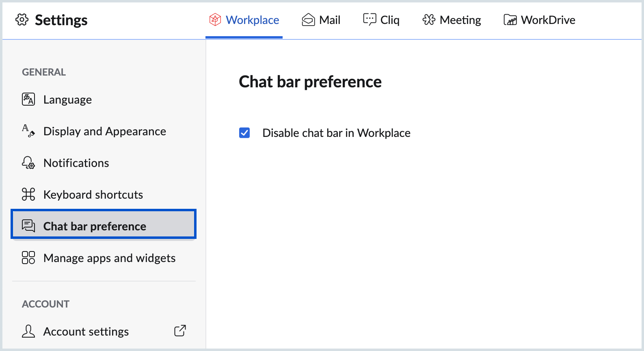Screen dimensions: 644x351
Task: Open the WorkDrive settings tab
Action: (548, 20)
